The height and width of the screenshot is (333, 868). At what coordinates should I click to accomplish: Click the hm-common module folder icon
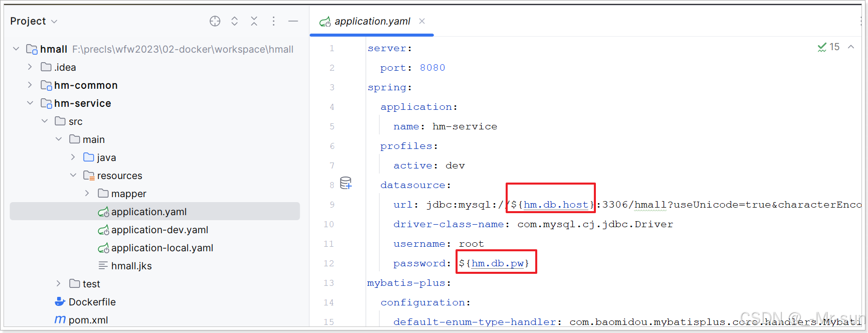point(46,85)
